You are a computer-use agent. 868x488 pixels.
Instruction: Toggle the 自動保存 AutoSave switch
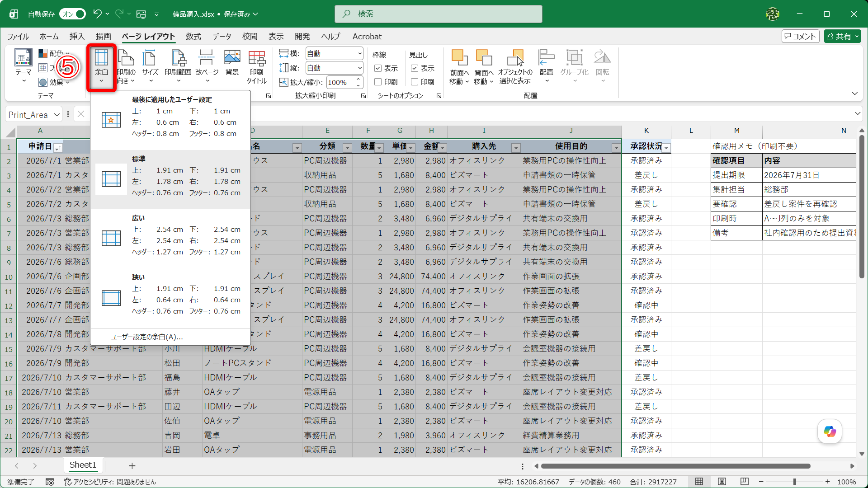point(73,14)
